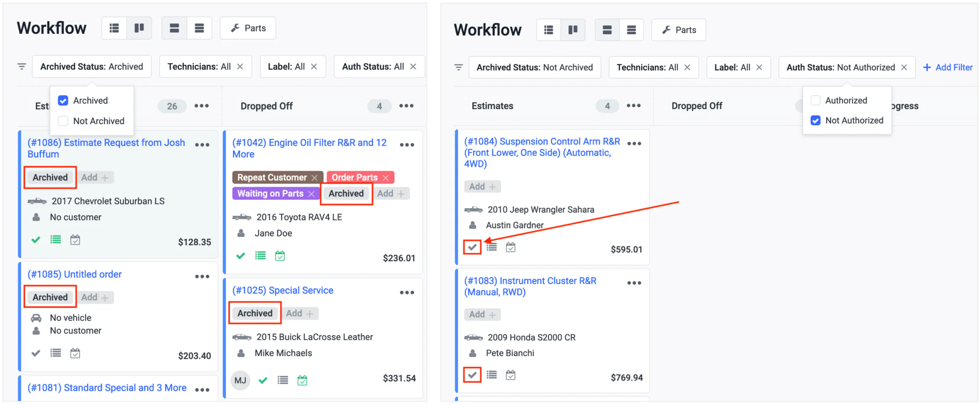
Task: Add a label to order #1085
Action: pos(95,297)
